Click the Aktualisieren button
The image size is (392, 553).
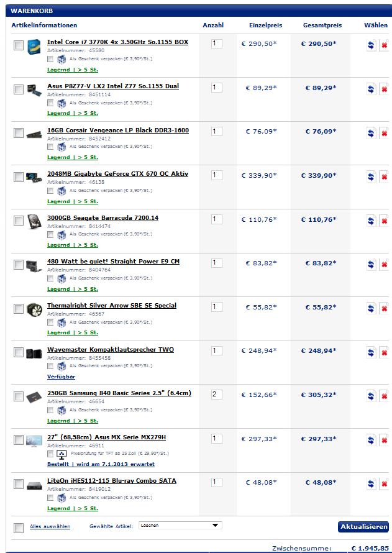pyautogui.click(x=363, y=526)
